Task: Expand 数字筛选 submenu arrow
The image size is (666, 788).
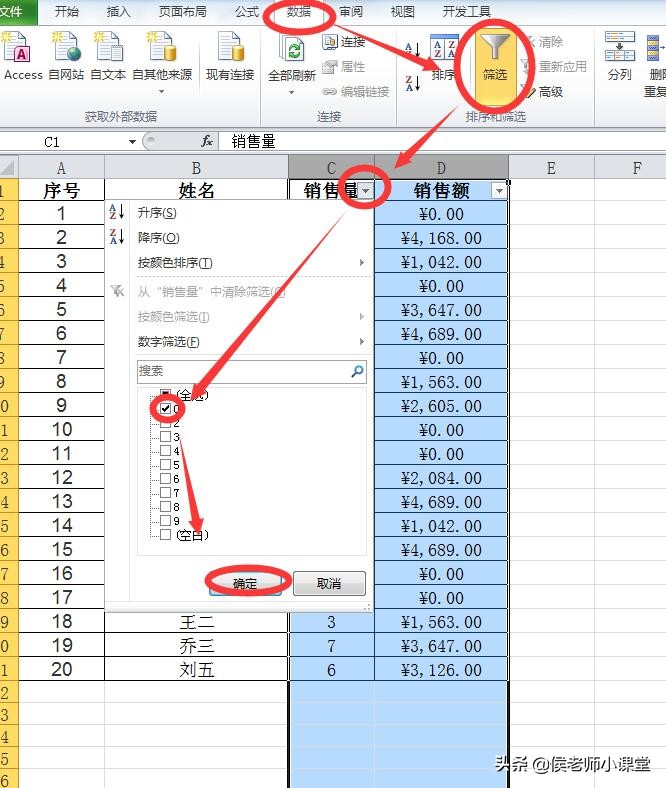Action: [362, 342]
